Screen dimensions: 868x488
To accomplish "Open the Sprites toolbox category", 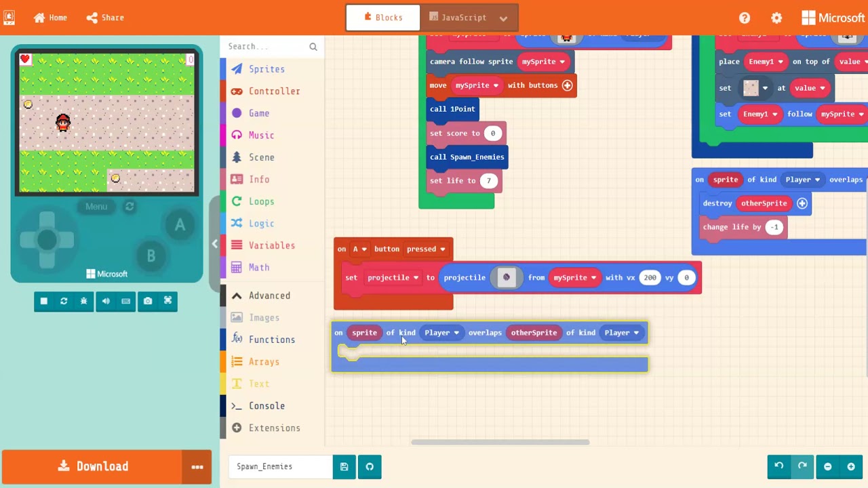I will click(267, 69).
